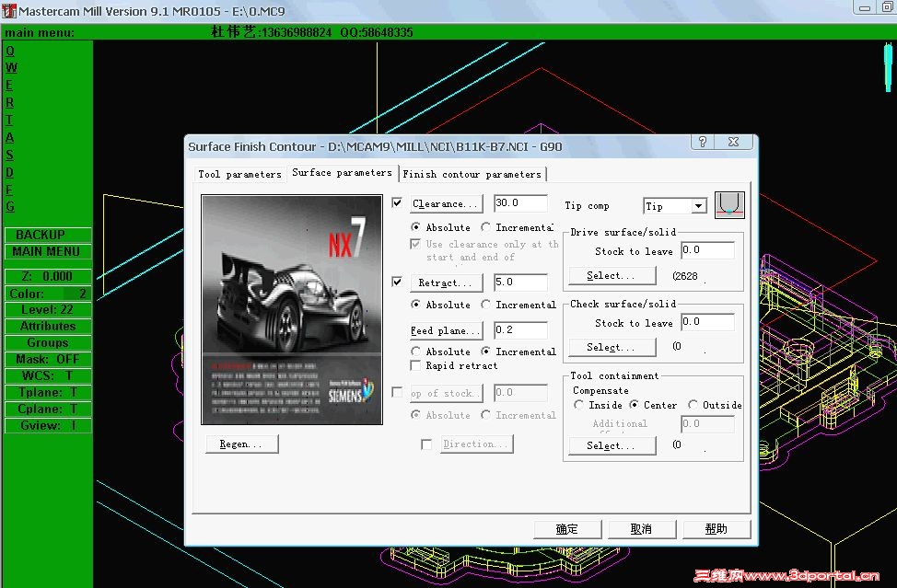
Task: Click BACKUP in main menu
Action: coord(48,235)
